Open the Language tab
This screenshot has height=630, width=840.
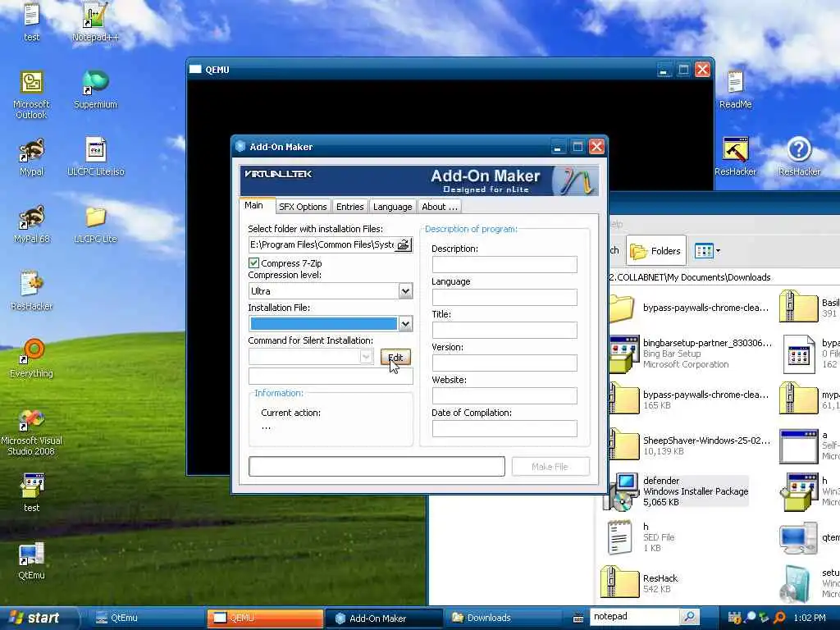pyautogui.click(x=393, y=207)
